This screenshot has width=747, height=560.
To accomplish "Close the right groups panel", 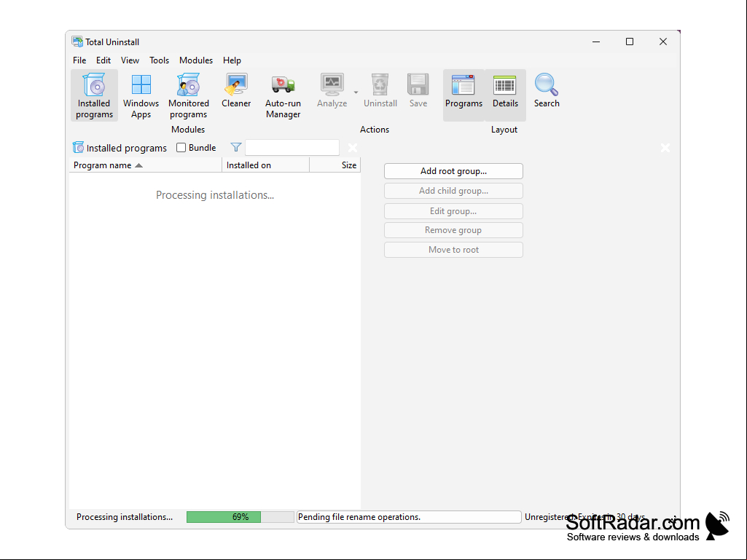I will click(x=665, y=148).
